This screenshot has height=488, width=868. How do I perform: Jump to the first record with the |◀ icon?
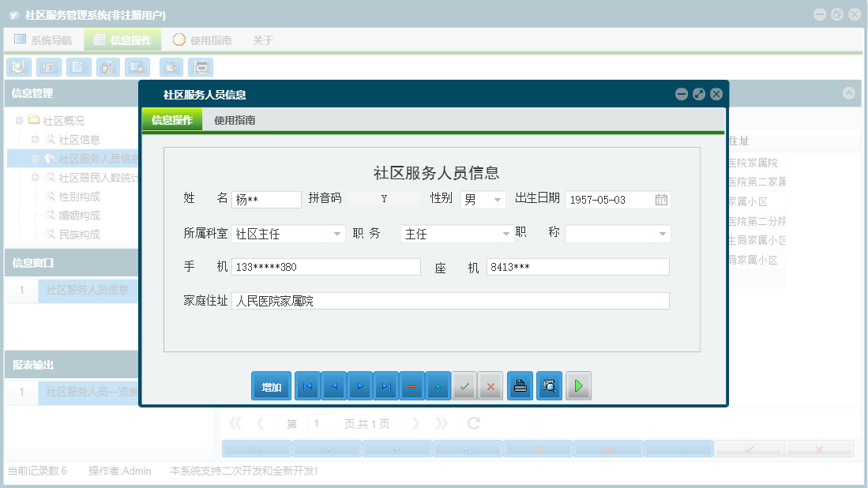(x=307, y=385)
